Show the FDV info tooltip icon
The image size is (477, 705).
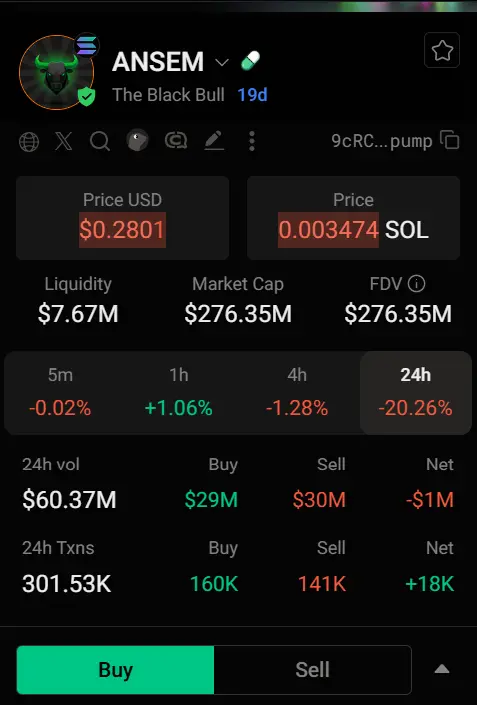416,284
